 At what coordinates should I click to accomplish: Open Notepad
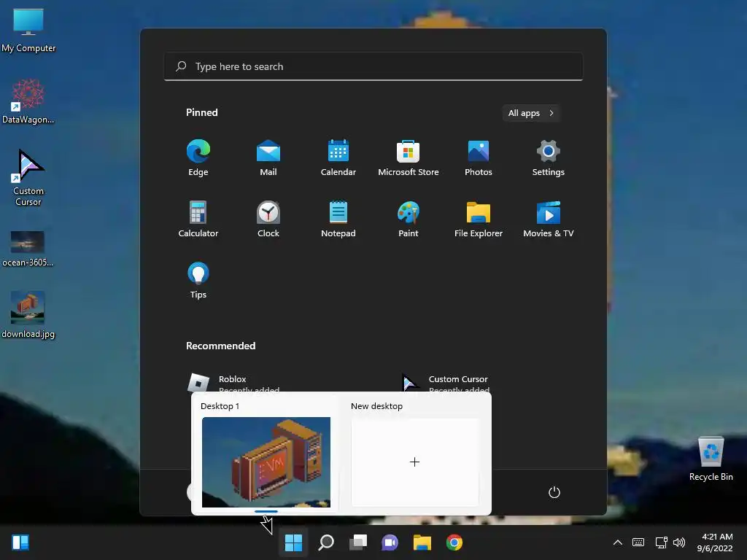click(338, 219)
